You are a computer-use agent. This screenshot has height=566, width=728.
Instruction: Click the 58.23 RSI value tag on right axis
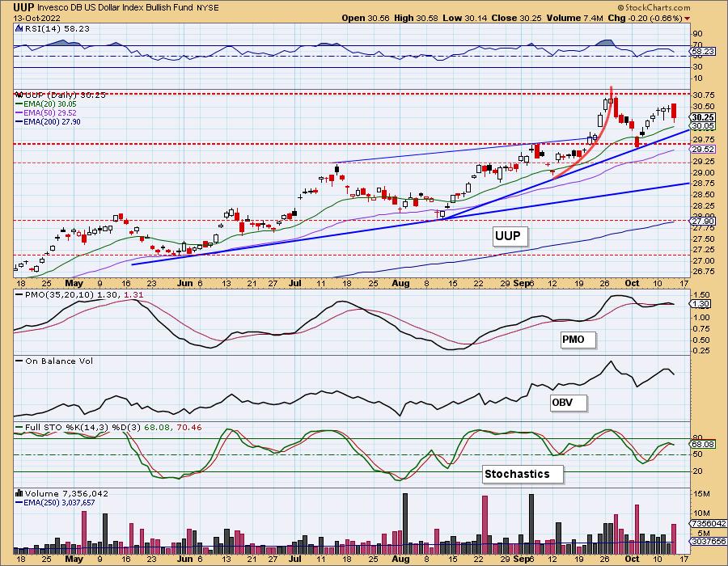click(x=703, y=52)
